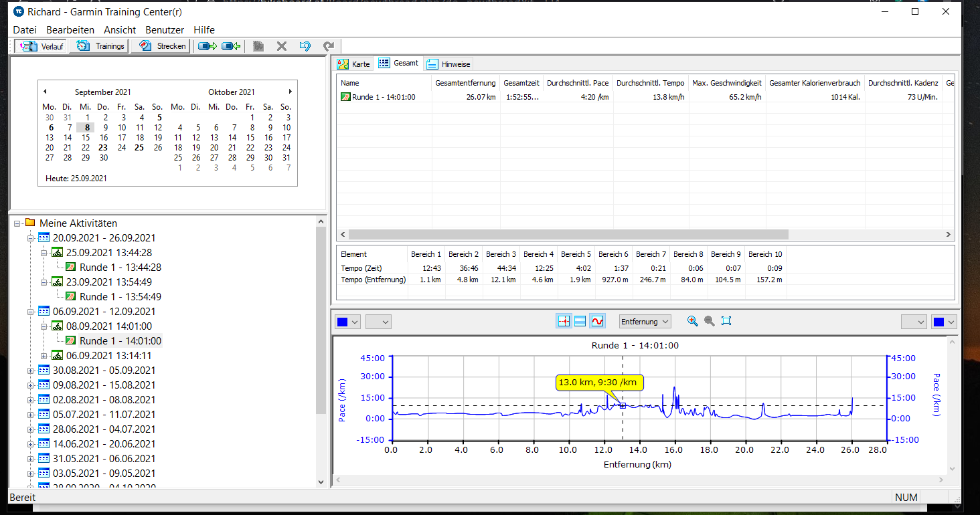Open the Bearbeiten menu
This screenshot has width=980, height=515.
pyautogui.click(x=70, y=30)
